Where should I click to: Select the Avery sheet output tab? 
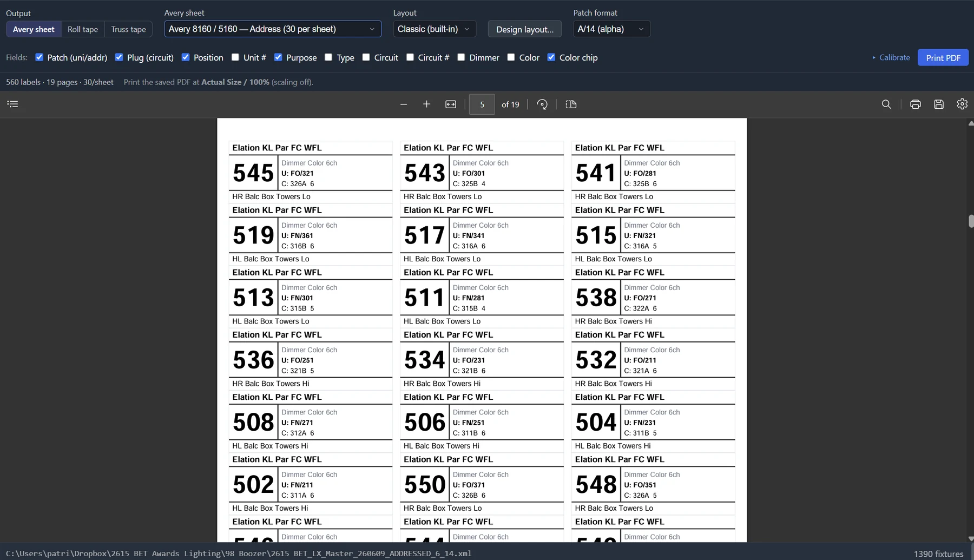34,29
